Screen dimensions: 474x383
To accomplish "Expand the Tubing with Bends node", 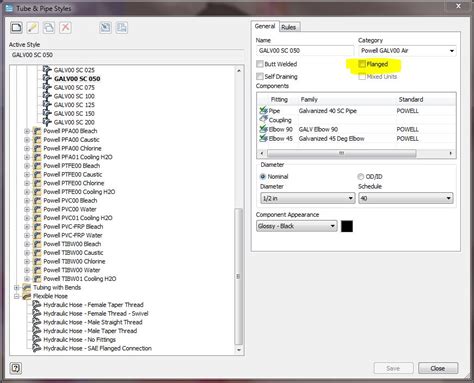I will coord(17,287).
